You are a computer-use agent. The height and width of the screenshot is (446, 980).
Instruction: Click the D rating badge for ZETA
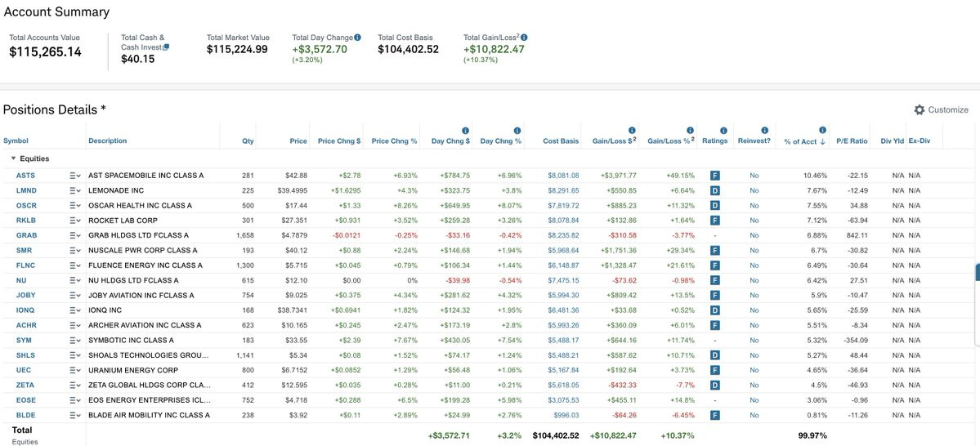click(715, 386)
